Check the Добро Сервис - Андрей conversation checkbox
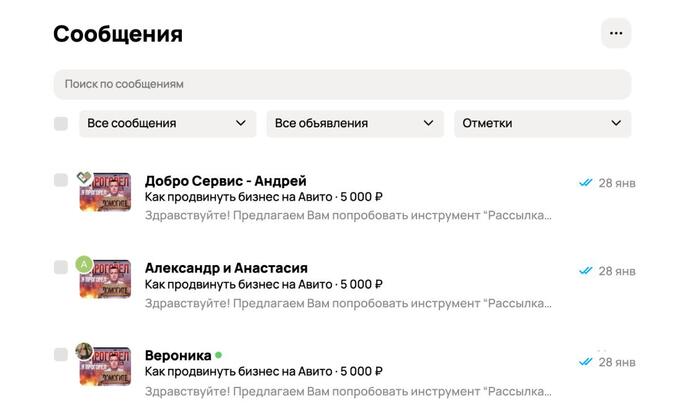The image size is (700, 416). 61,181
